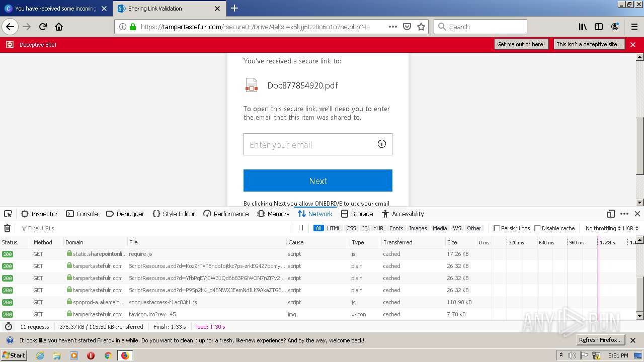Filter requests by WS
Screen dimensions: 644x362
[457, 228]
